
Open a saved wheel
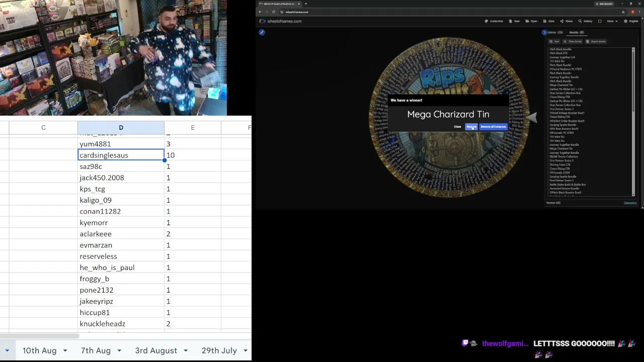531,21
